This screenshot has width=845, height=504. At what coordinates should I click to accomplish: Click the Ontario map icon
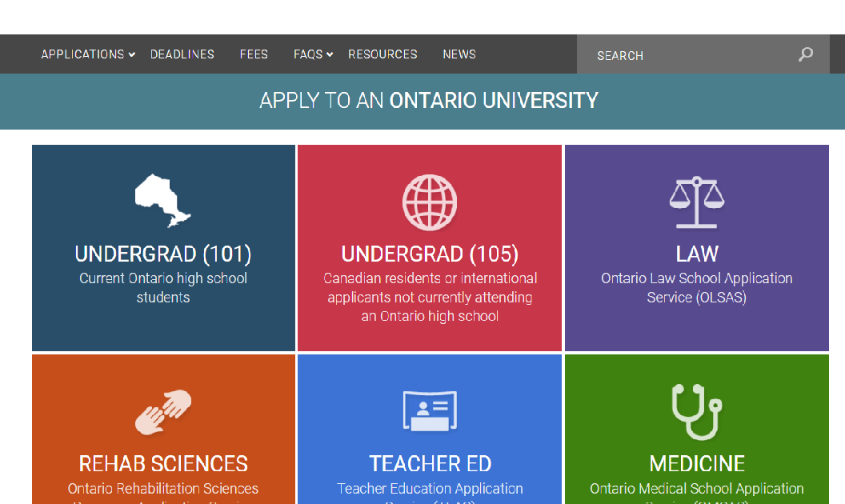[x=162, y=201]
